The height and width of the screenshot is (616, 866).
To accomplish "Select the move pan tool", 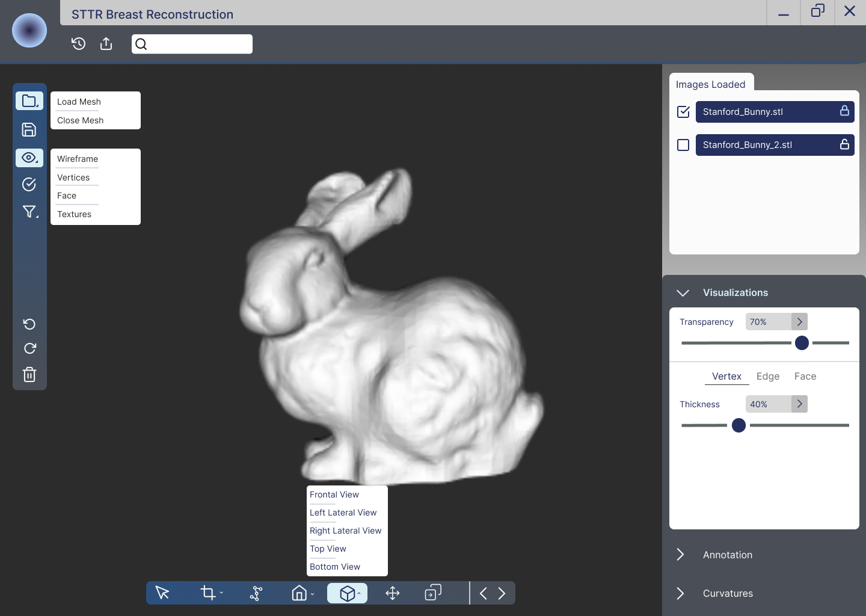I will 393,593.
